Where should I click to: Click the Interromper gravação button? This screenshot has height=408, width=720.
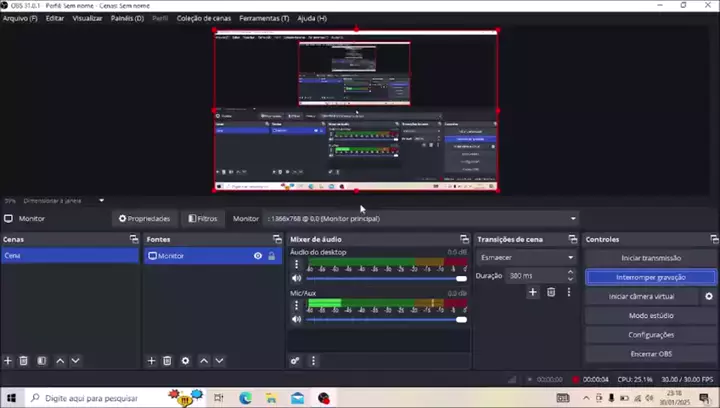pos(650,277)
